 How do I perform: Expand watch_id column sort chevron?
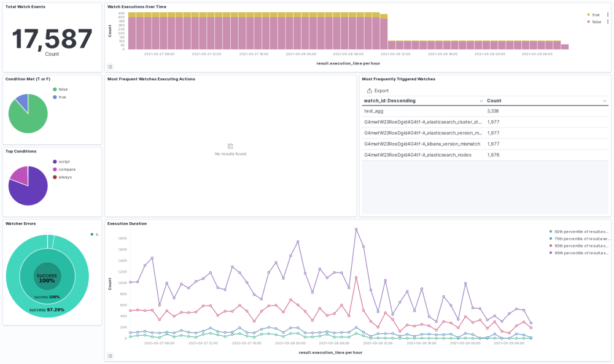(x=481, y=101)
